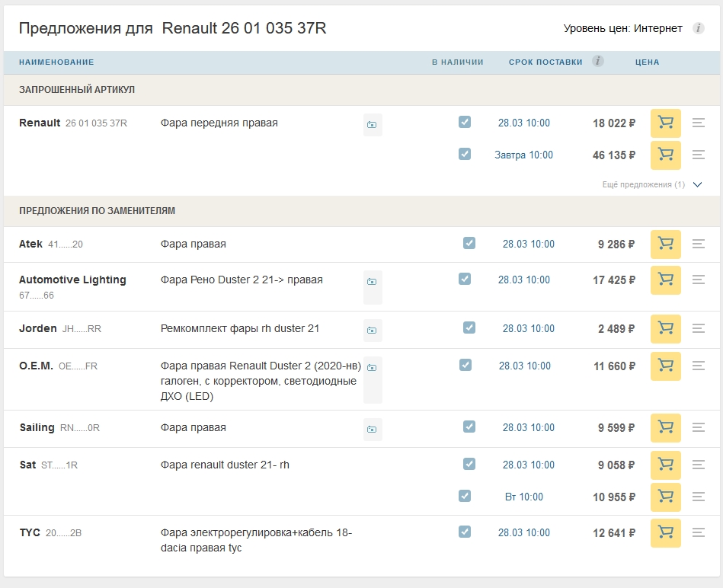723x588 pixels.
Task: Add Automotive Lighting 17 425 ₽ to cart
Action: coord(665,280)
